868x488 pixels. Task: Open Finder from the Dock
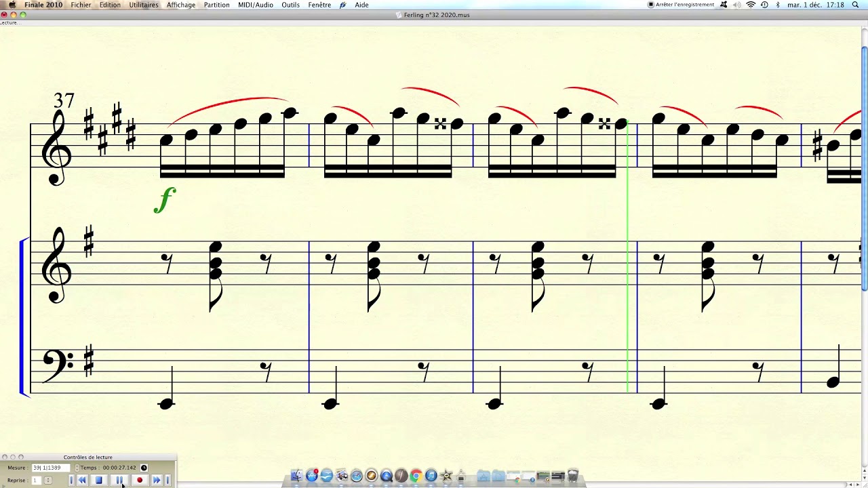[x=296, y=476]
